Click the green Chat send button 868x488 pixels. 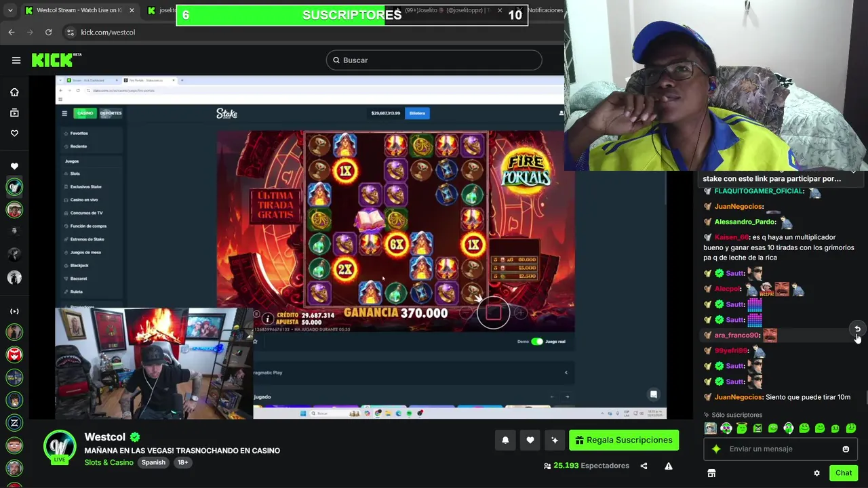844,473
